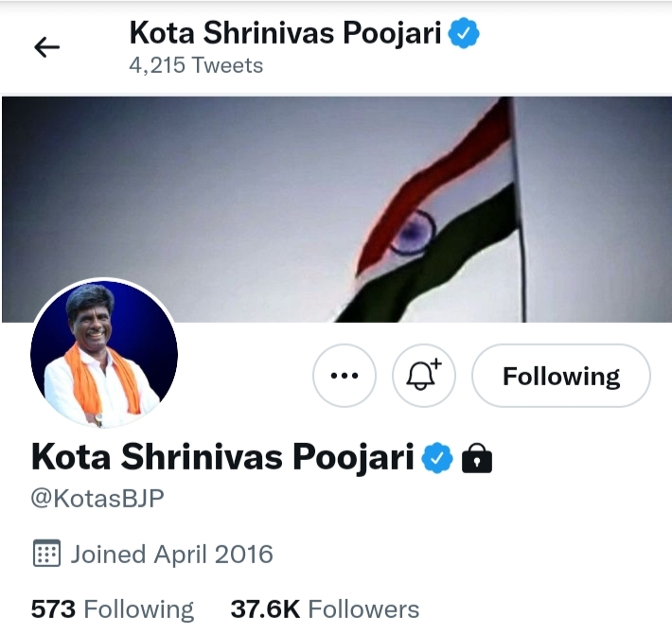672x636 pixels.
Task: Open the header banner photo
Action: [x=189, y=189]
